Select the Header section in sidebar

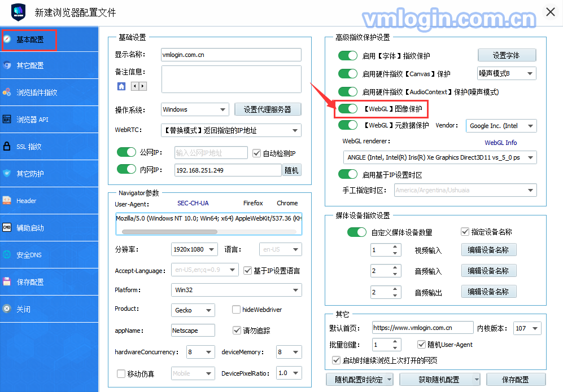coord(49,200)
